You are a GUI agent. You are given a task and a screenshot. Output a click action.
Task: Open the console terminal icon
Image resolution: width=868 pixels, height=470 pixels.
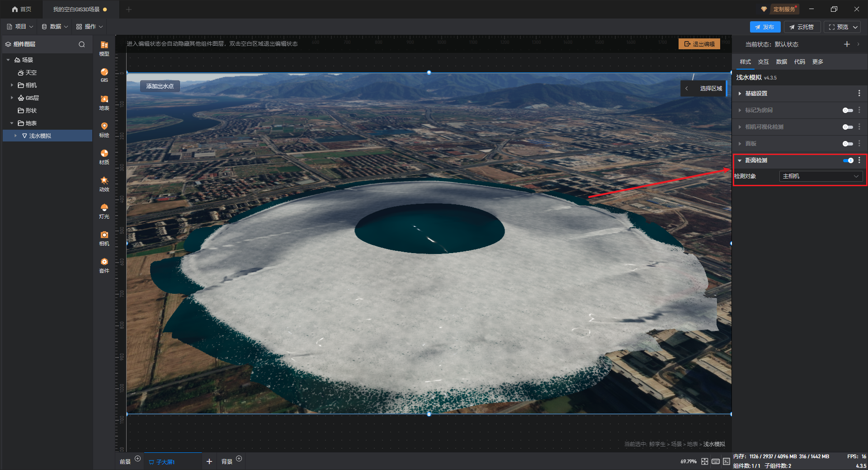point(726,461)
